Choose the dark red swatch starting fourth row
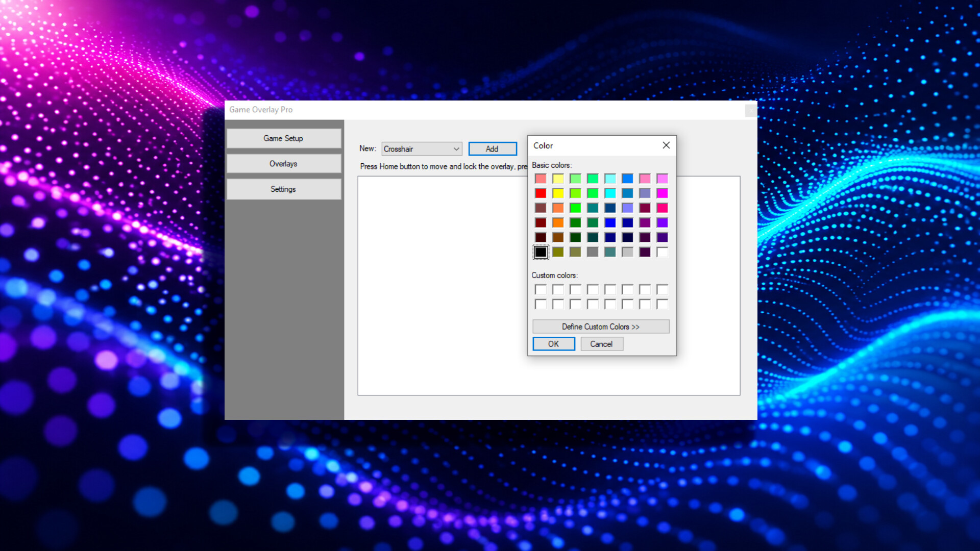The height and width of the screenshot is (551, 980). pos(541,223)
